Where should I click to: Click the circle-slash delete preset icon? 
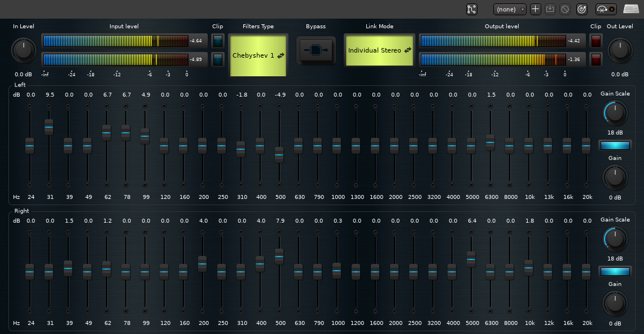[x=565, y=9]
